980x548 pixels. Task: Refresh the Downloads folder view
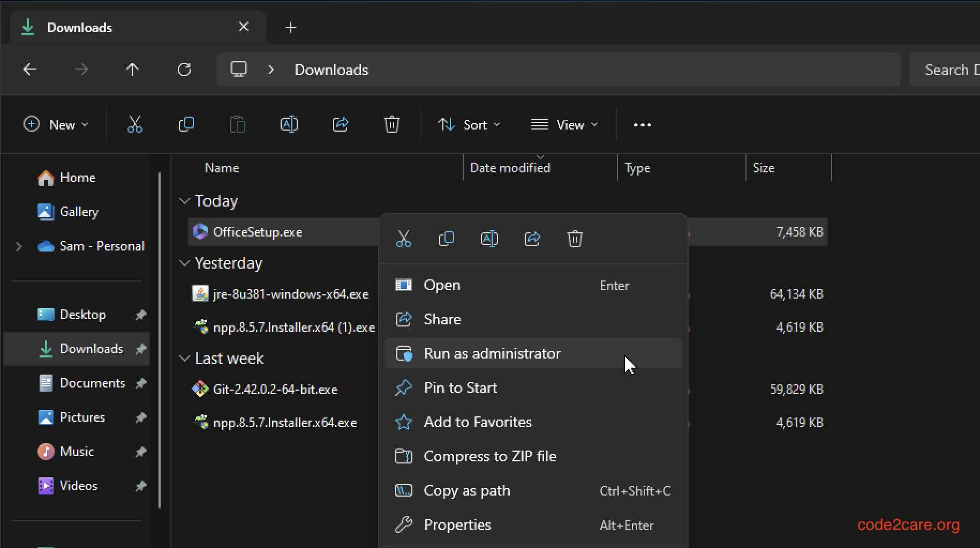[x=184, y=70]
